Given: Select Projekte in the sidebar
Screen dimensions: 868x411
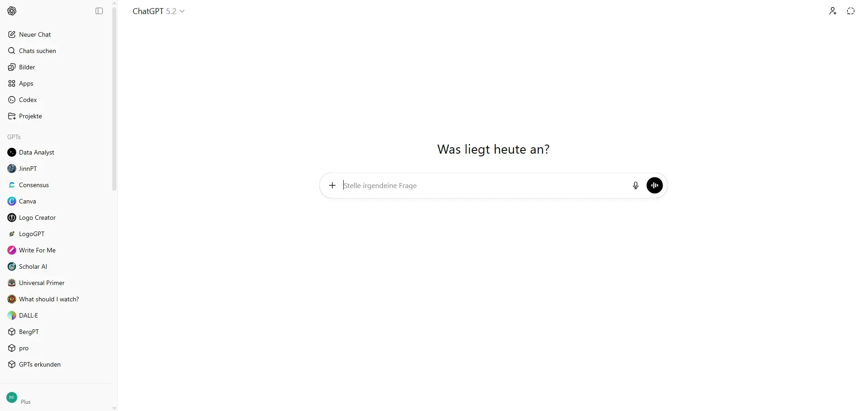Looking at the screenshot, I should 30,116.
